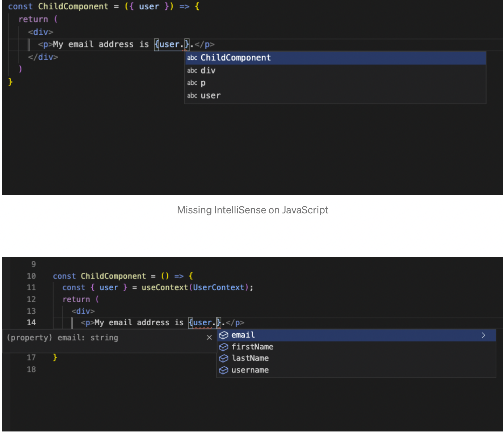Select the ChildComponent autocomplete suggestion

tap(335, 58)
